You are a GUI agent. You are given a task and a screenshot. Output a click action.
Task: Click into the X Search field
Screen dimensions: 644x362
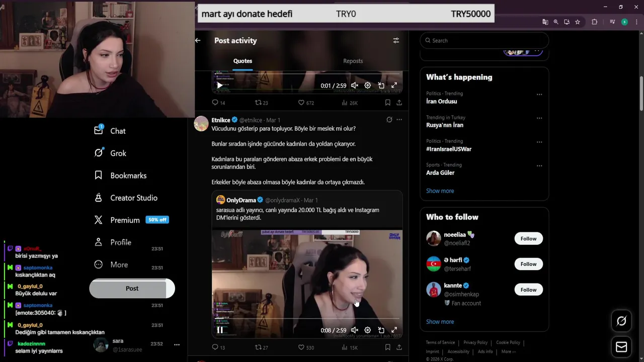(484, 40)
